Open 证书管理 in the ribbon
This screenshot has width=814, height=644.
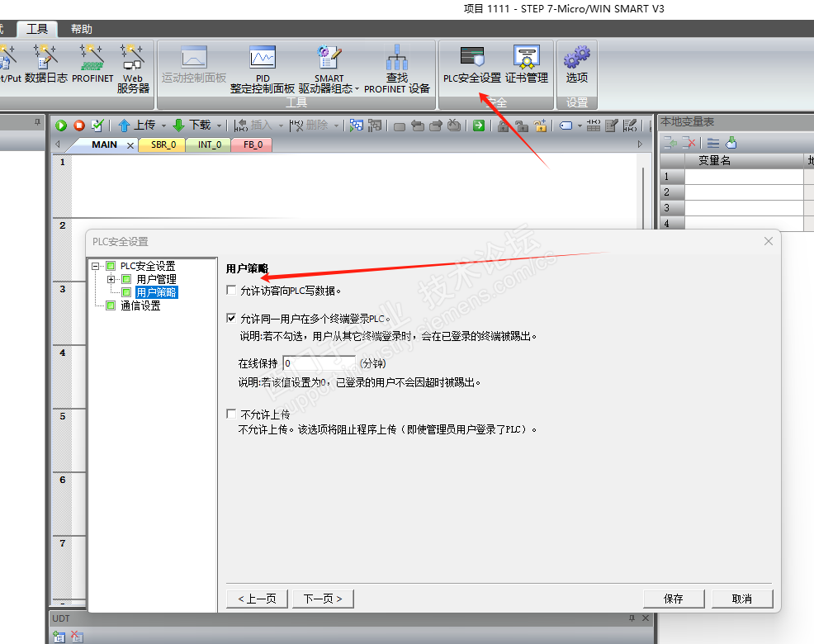click(527, 64)
